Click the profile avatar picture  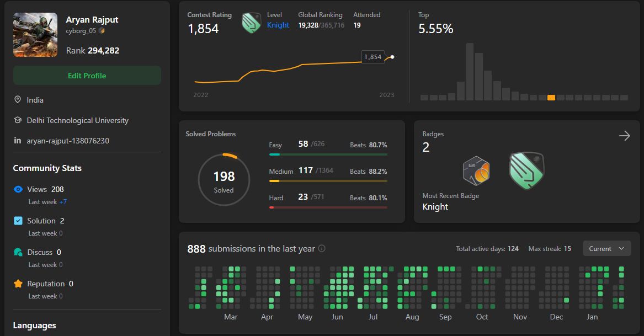click(35, 35)
